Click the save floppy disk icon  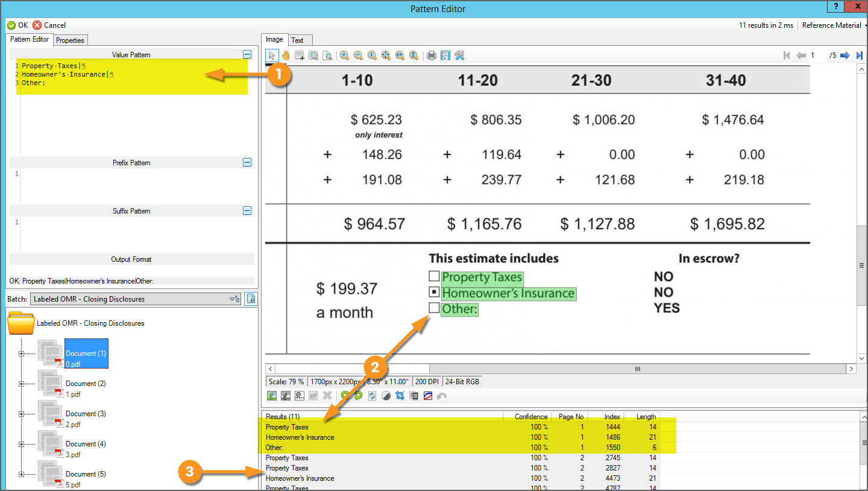pos(445,55)
